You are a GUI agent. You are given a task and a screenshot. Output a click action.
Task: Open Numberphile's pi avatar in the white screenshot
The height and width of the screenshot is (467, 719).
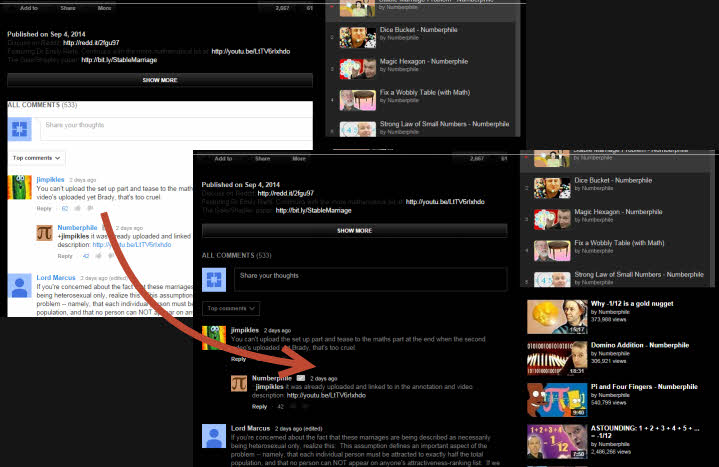tap(44, 233)
